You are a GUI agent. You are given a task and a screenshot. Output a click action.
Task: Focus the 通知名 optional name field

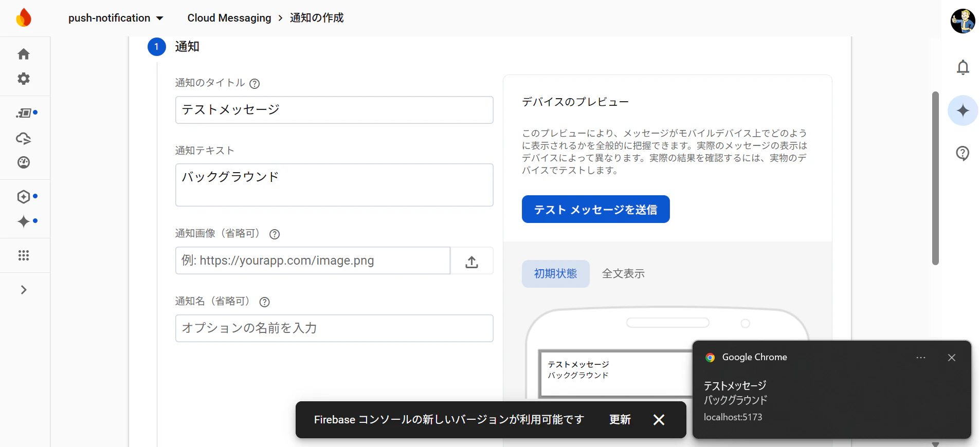coord(334,328)
